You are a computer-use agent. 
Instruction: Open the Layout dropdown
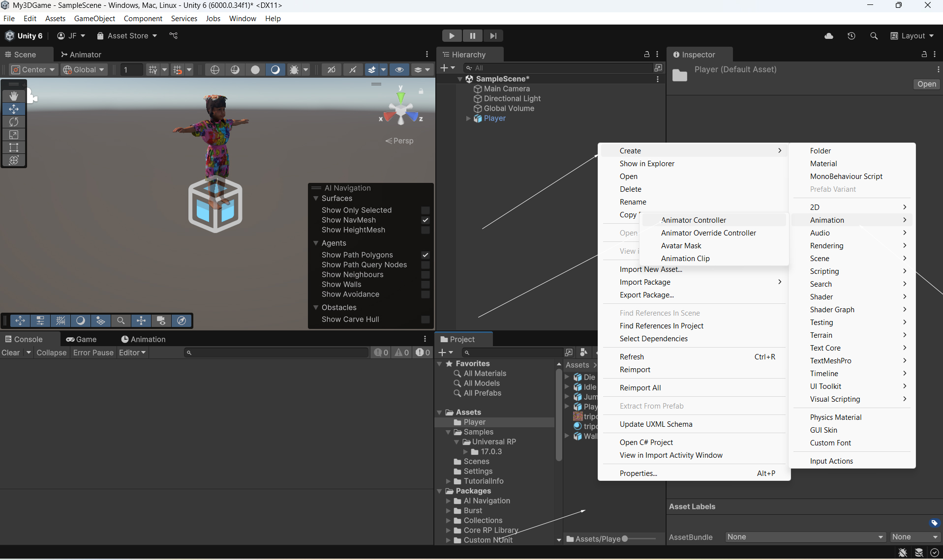[912, 36]
